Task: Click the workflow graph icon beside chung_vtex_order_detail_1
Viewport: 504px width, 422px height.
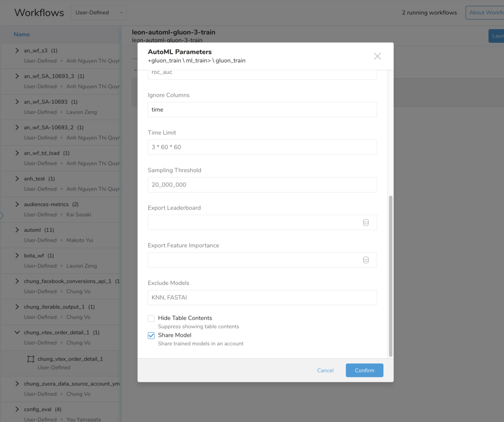Action: point(30,359)
